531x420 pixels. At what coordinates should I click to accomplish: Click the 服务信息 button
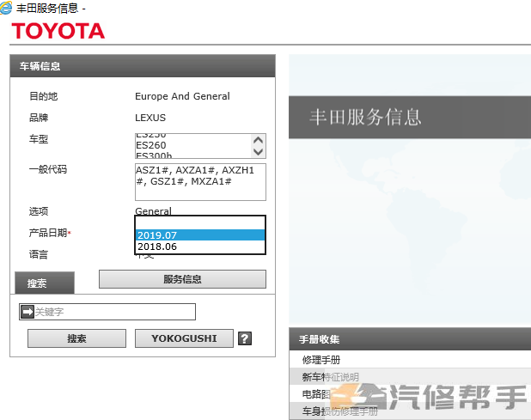(x=182, y=279)
